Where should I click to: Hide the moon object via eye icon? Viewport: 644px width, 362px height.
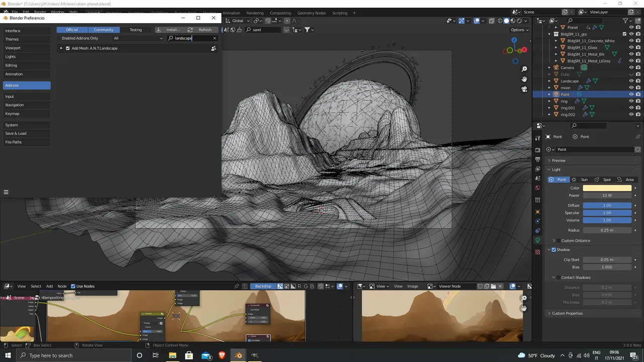tap(631, 87)
